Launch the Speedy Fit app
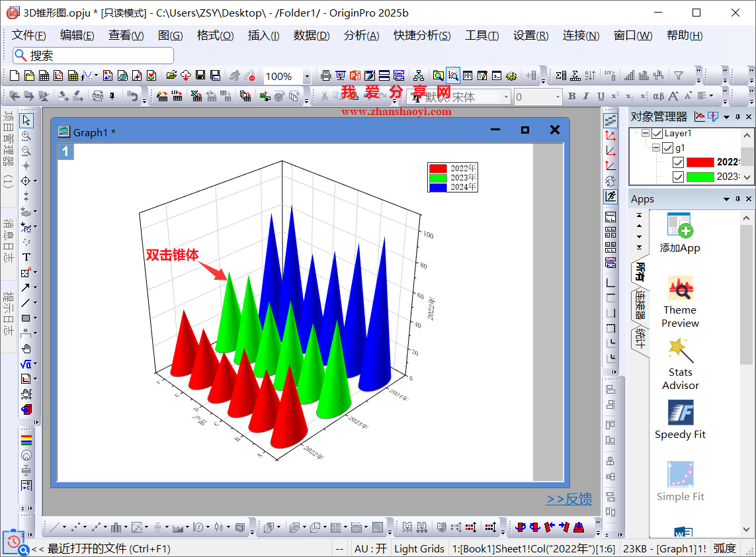This screenshot has width=756, height=557. 680,419
